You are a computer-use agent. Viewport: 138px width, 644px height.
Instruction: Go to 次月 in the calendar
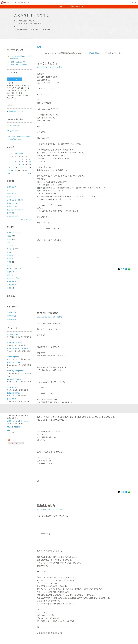tap(30, 173)
